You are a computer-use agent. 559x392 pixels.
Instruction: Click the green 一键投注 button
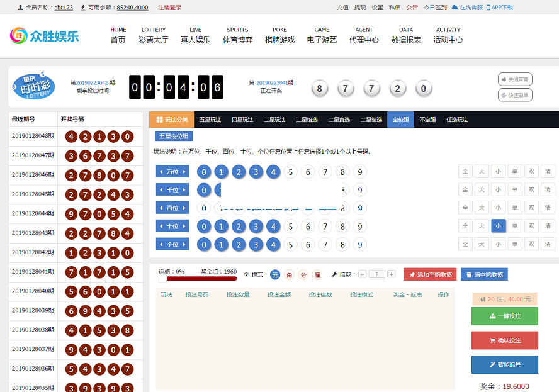(x=504, y=316)
